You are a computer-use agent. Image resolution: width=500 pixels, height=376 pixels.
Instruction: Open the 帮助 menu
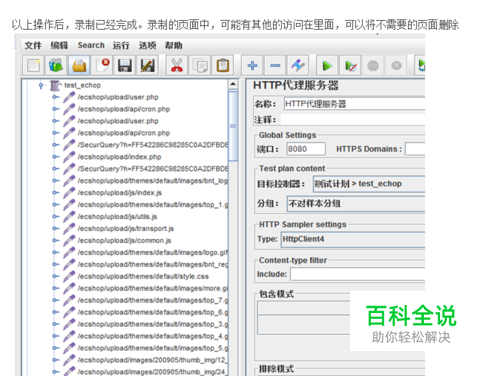[173, 45]
